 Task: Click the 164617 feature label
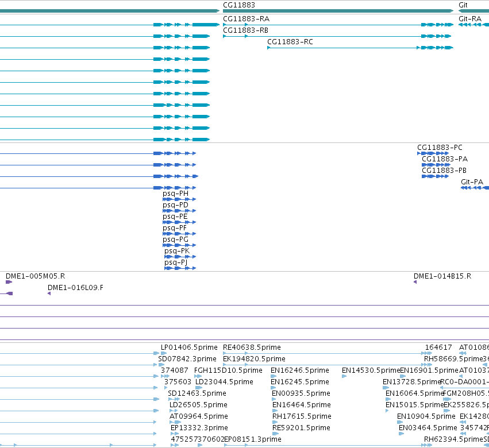click(x=438, y=347)
